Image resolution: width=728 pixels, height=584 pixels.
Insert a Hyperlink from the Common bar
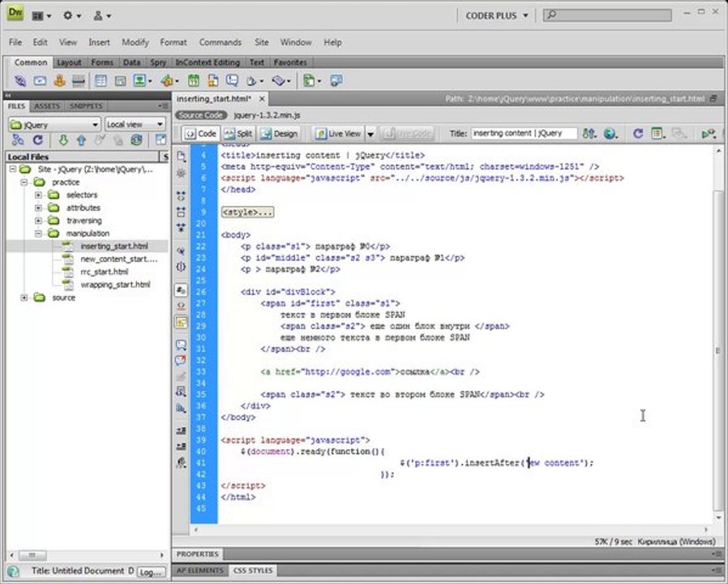pyautogui.click(x=20, y=81)
